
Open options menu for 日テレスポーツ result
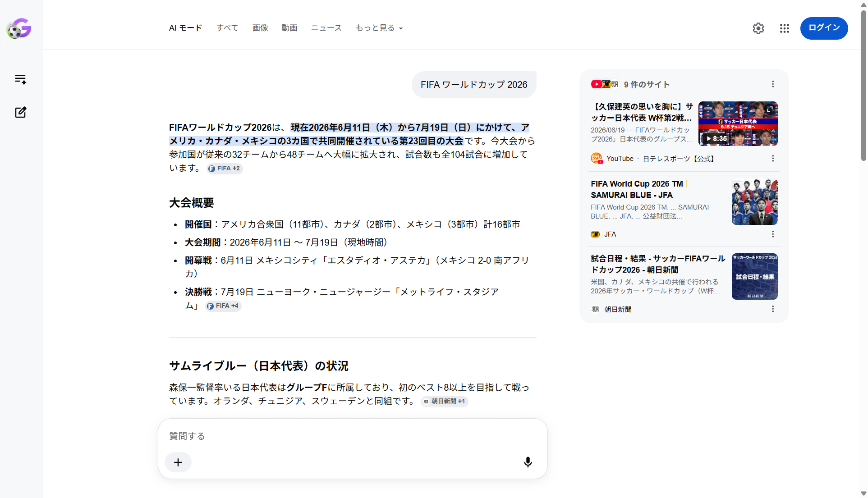click(773, 159)
